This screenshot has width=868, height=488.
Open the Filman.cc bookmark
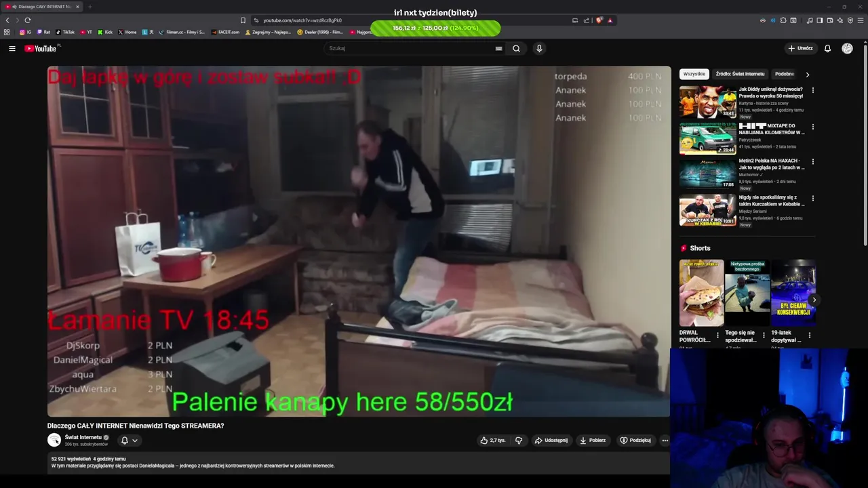[x=181, y=32]
